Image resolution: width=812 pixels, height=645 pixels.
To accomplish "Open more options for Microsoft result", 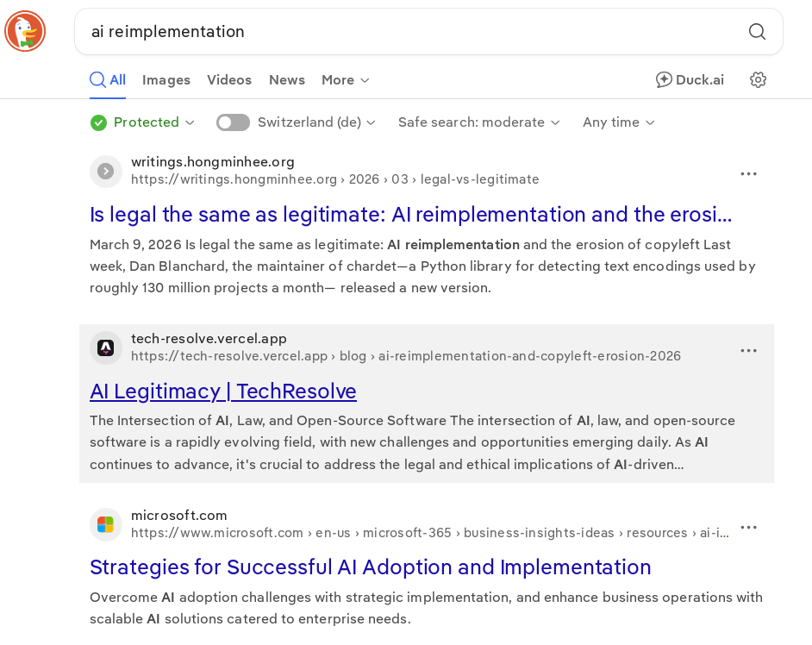I will [748, 528].
